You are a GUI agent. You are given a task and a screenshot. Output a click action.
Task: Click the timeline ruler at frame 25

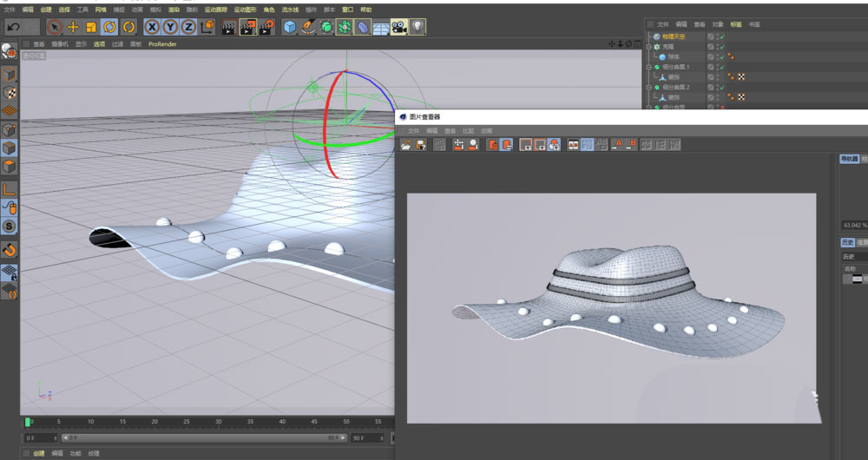click(187, 423)
